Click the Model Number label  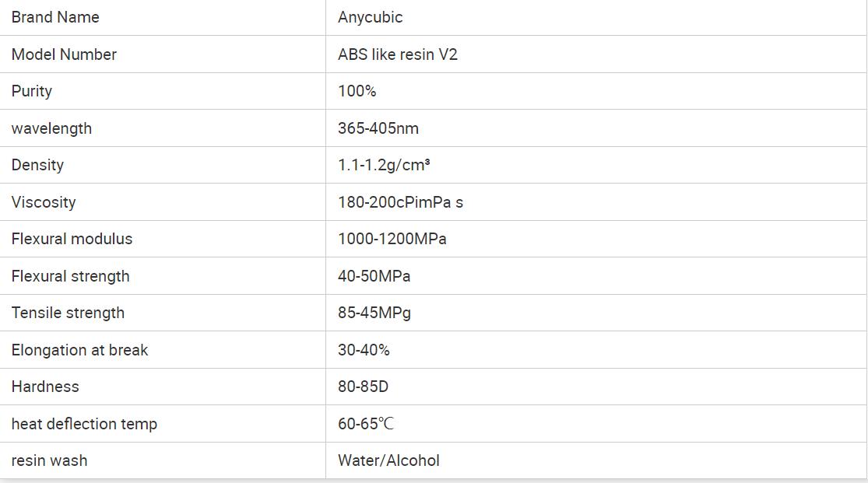point(64,54)
